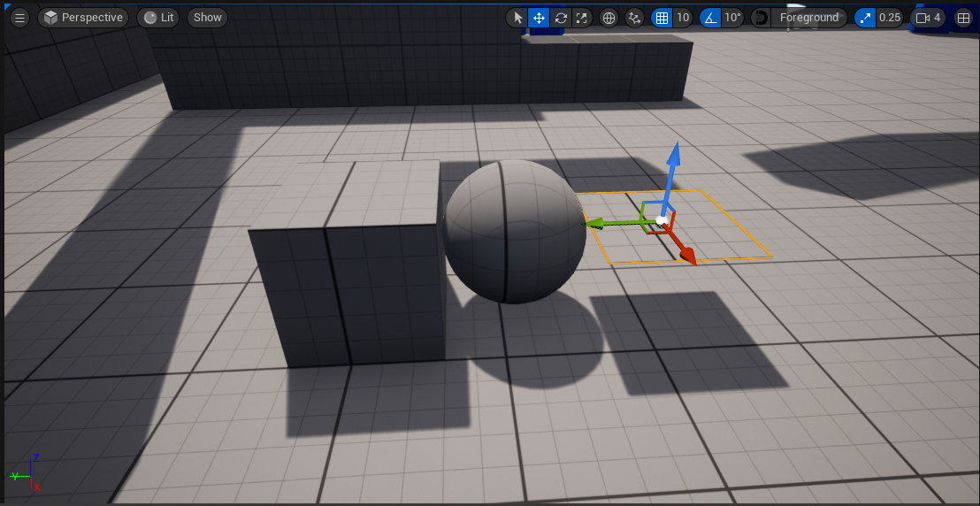Select the sphere mesh in the viewport

click(x=515, y=232)
